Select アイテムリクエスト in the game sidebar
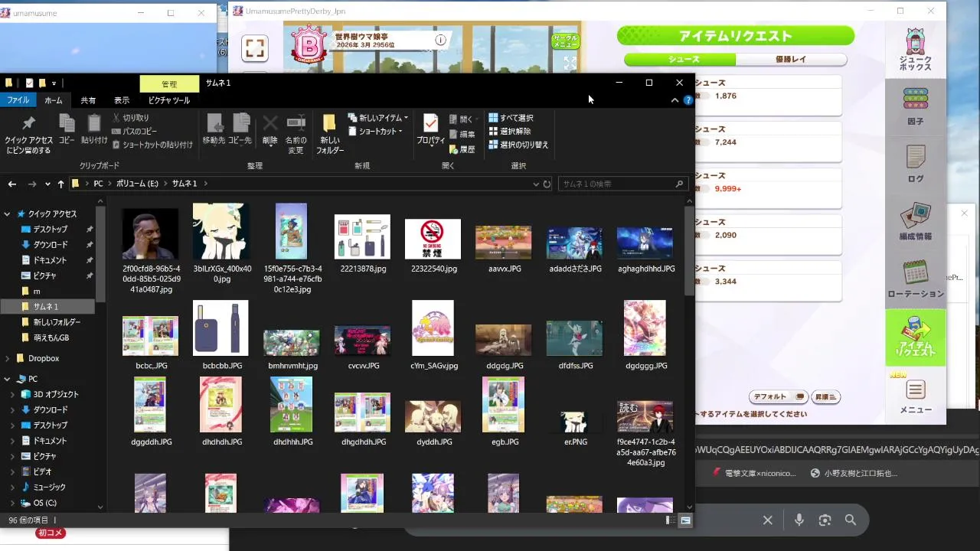The image size is (980, 551). 915,337
